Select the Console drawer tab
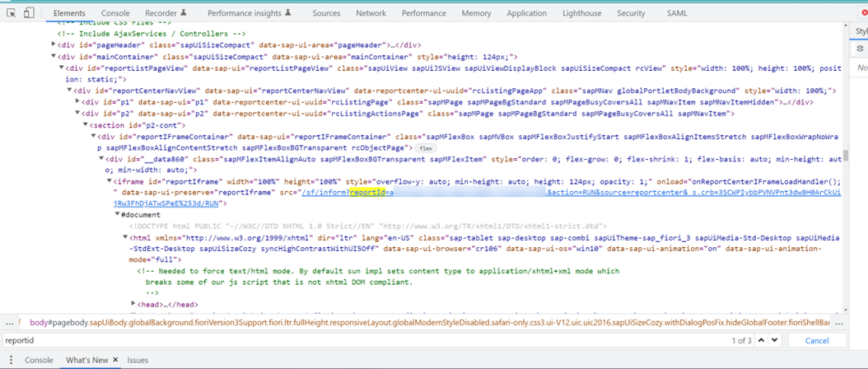868x369 pixels. [x=39, y=360]
